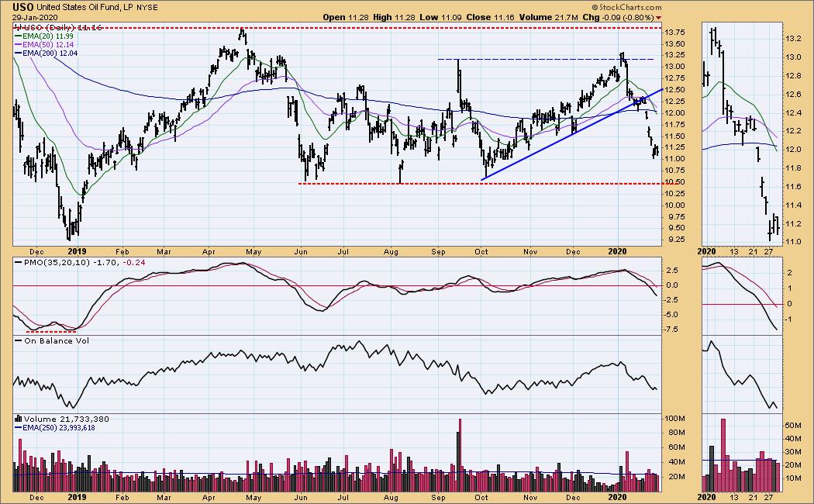Click the Chg -0.09 (-0.80%) value

tap(618, 17)
